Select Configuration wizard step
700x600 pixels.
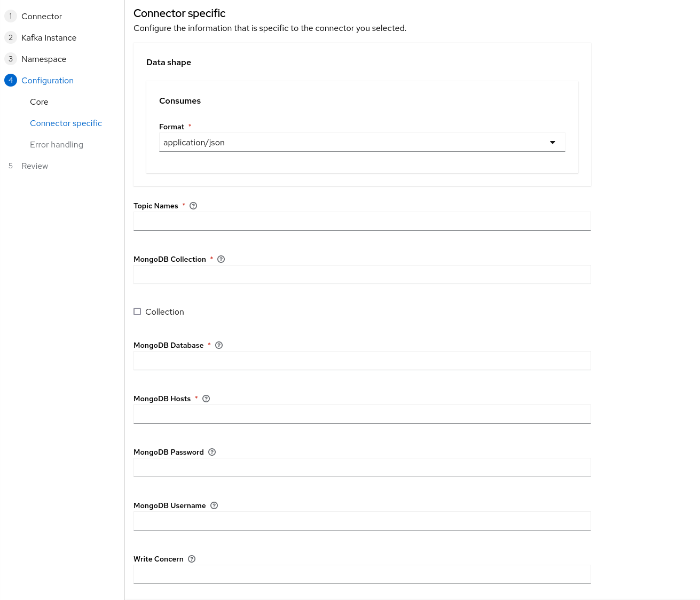pos(48,81)
